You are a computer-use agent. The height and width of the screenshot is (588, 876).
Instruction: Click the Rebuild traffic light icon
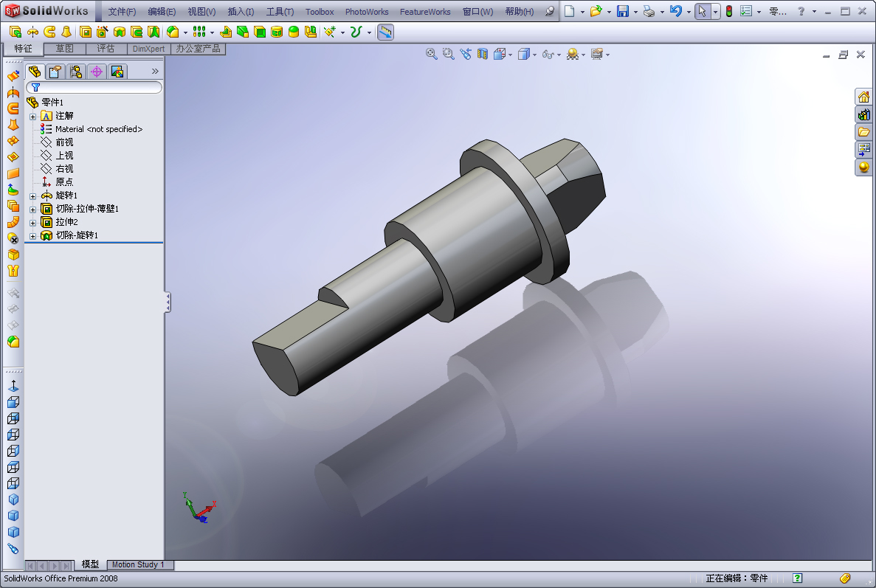[x=729, y=11]
